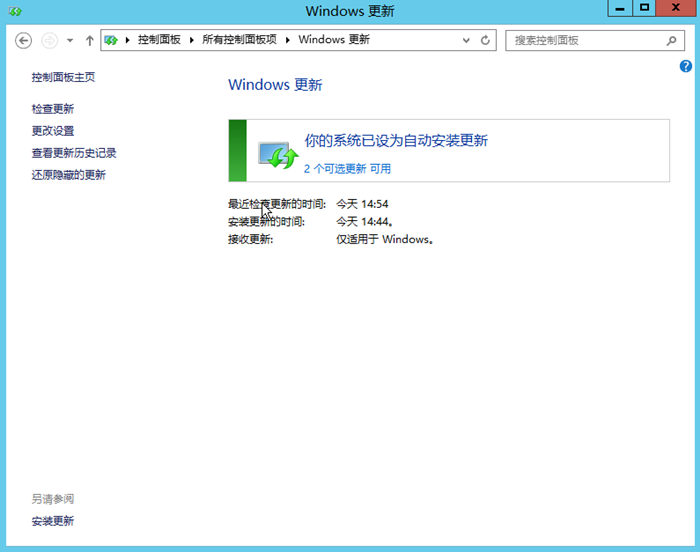Open the recent locations dropdown arrow

[x=70, y=40]
